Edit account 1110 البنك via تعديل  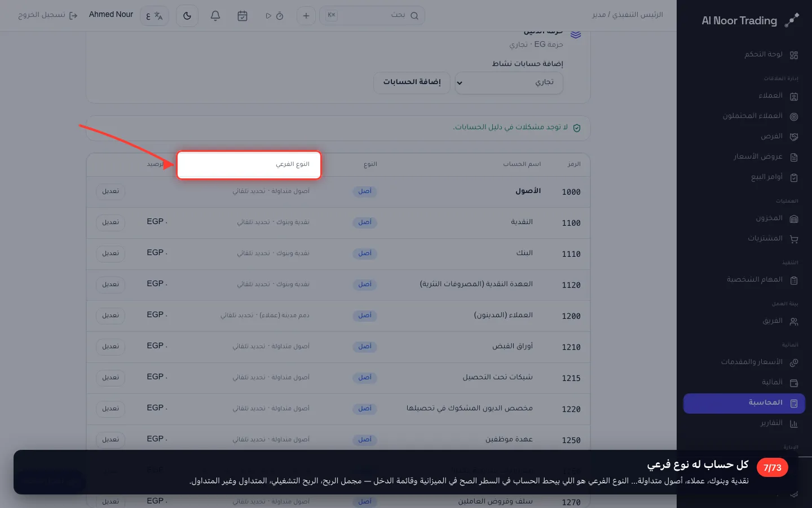111,253
